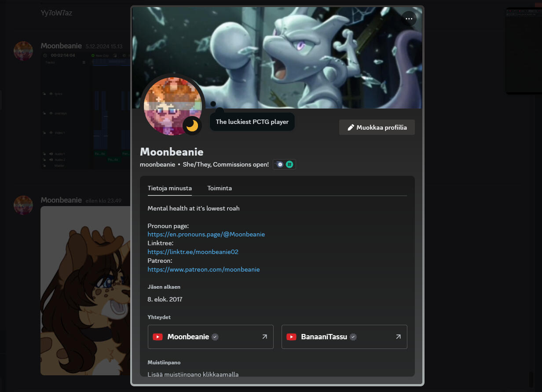Visit the linktr.ee/moonbeanie02 link
Screen dimensions: 542x392
click(193, 252)
